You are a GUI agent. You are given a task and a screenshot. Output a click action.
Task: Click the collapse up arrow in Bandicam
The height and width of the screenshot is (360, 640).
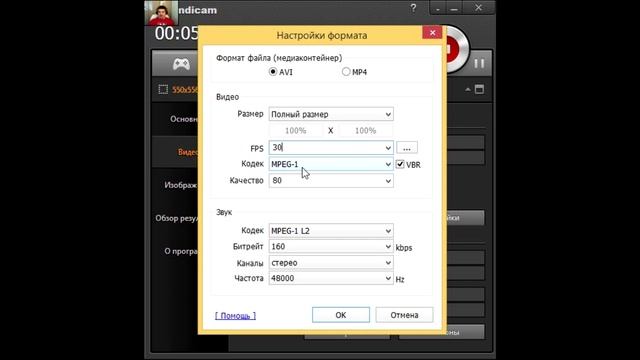pos(468,89)
